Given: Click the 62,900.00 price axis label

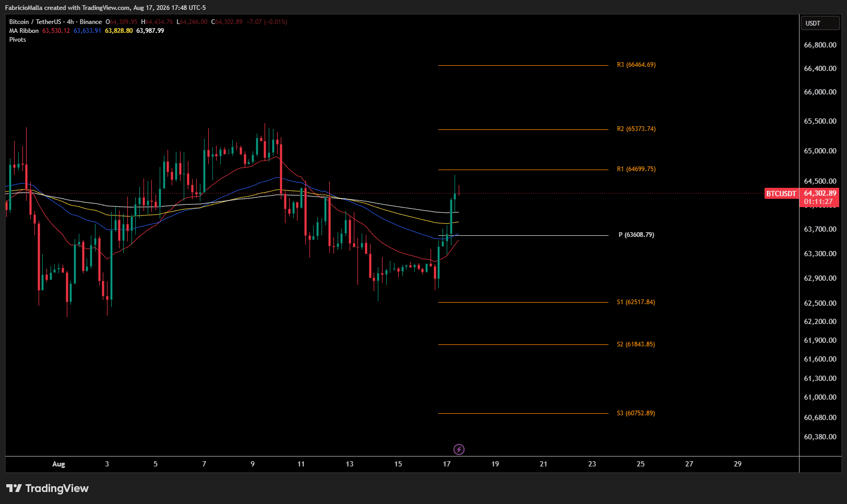Looking at the screenshot, I should pyautogui.click(x=820, y=278).
